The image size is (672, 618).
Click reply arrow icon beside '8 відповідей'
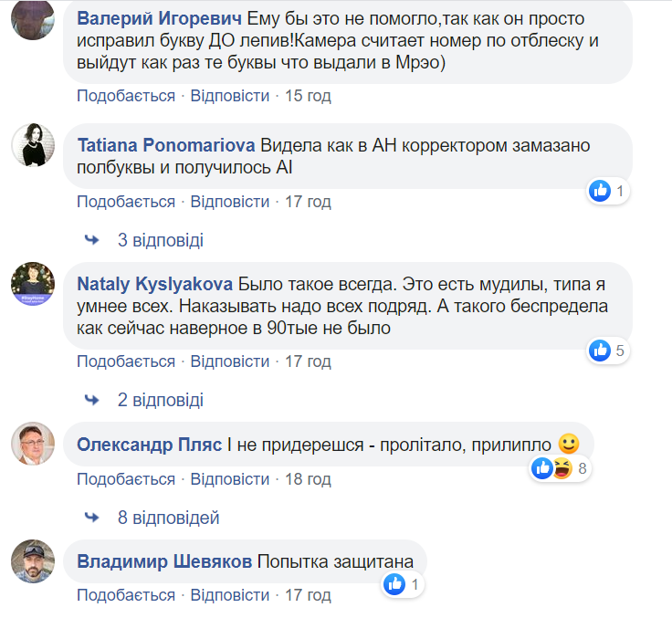pos(92,518)
